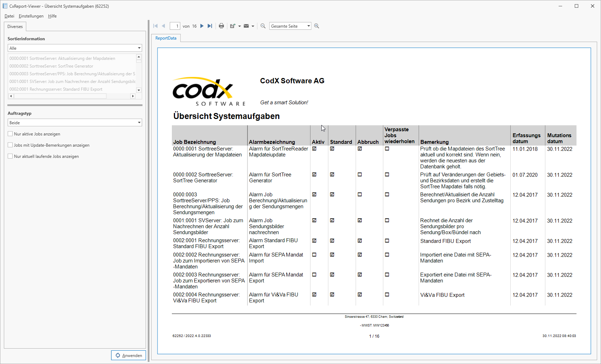This screenshot has width=601, height=364.
Task: Jump to last report page
Action: tap(210, 26)
